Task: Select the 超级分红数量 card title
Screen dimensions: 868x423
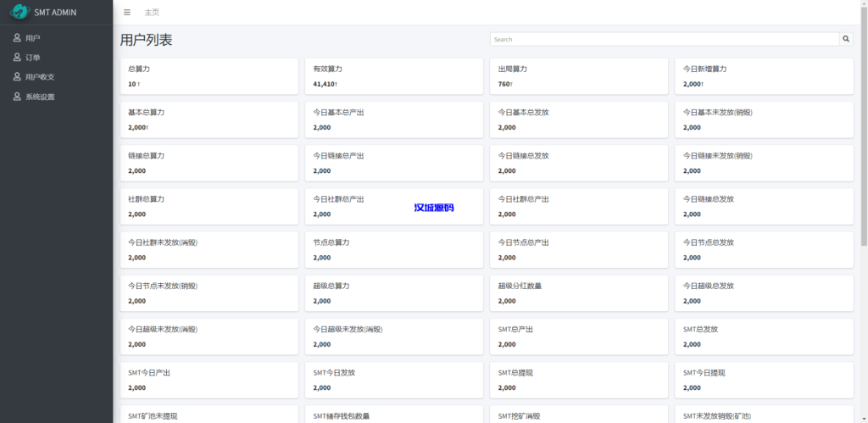Action: tap(520, 287)
